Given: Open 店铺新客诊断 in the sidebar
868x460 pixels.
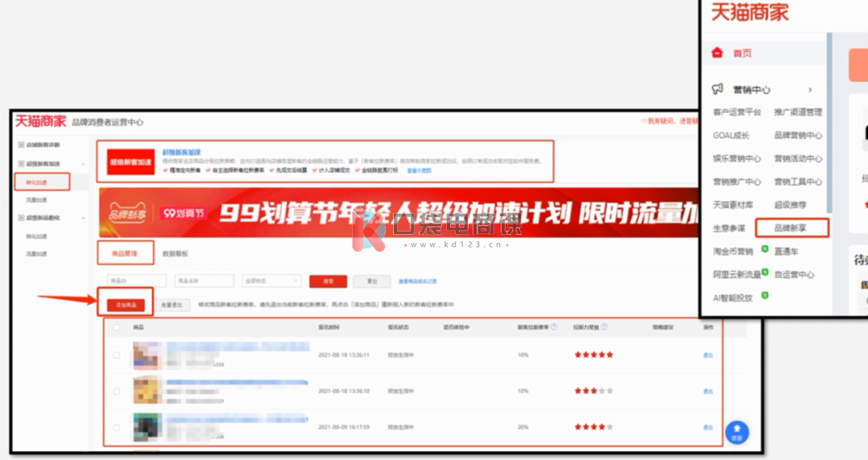Looking at the screenshot, I should [43, 145].
